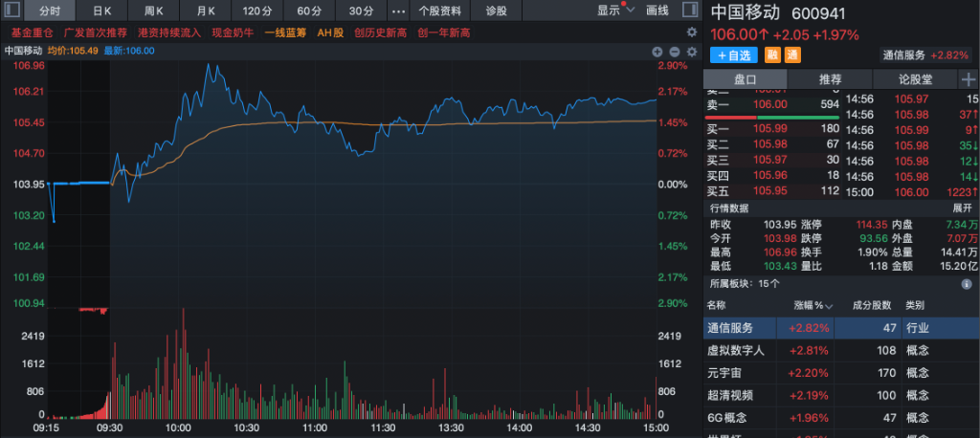Zoom in chart with plus icon
The height and width of the screenshot is (438, 980).
pos(657,52)
